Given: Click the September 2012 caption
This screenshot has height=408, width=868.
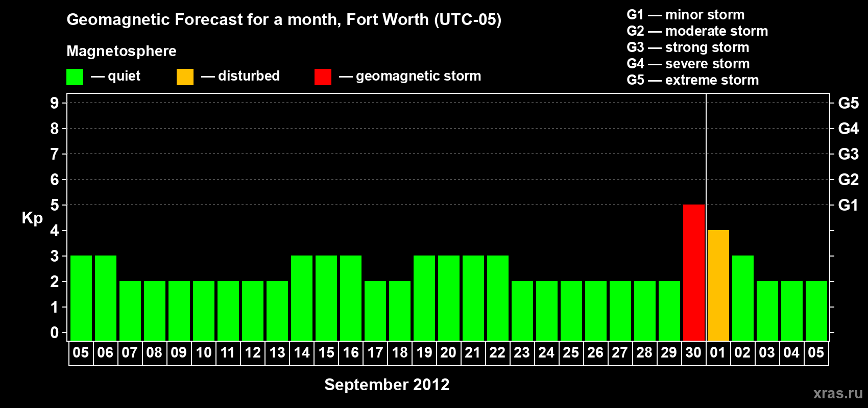Looking at the screenshot, I should (387, 385).
